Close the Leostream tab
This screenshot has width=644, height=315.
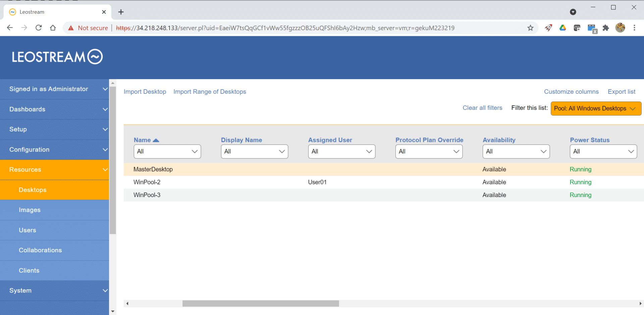[104, 12]
